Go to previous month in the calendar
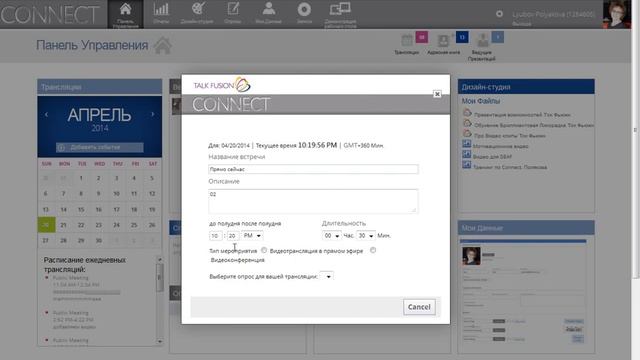The height and width of the screenshot is (360, 640). click(47, 115)
